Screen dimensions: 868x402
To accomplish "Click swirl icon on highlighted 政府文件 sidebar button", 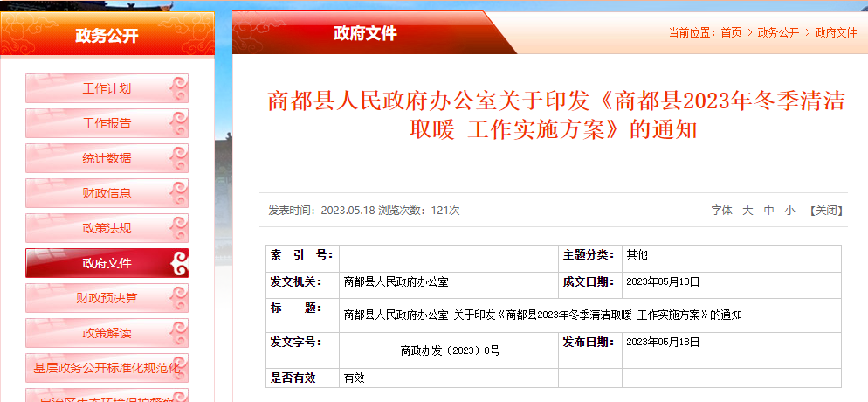I will tap(177, 263).
